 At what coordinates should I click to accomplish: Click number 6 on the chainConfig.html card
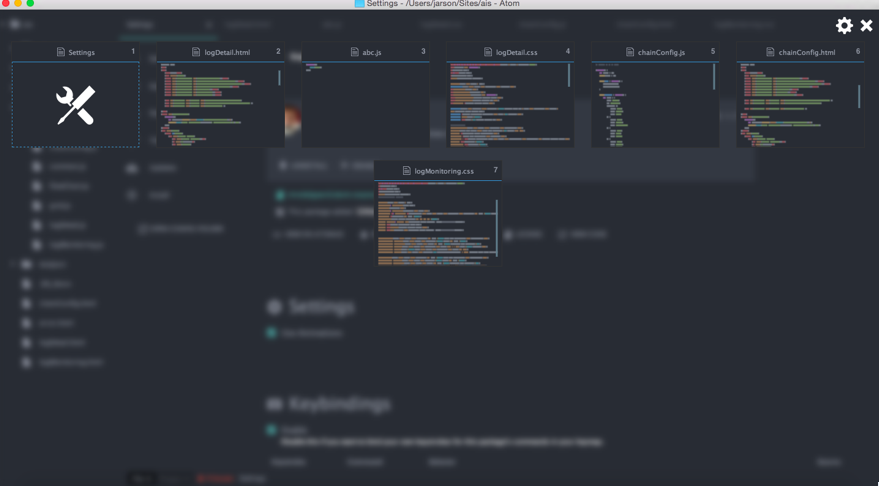coord(858,51)
